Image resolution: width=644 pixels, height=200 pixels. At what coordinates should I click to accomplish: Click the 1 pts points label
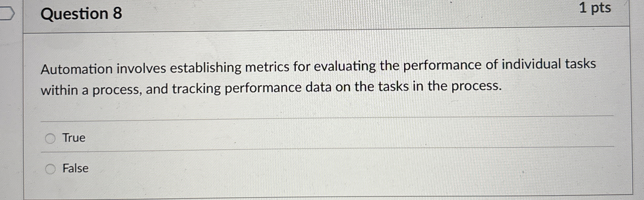pos(595,8)
